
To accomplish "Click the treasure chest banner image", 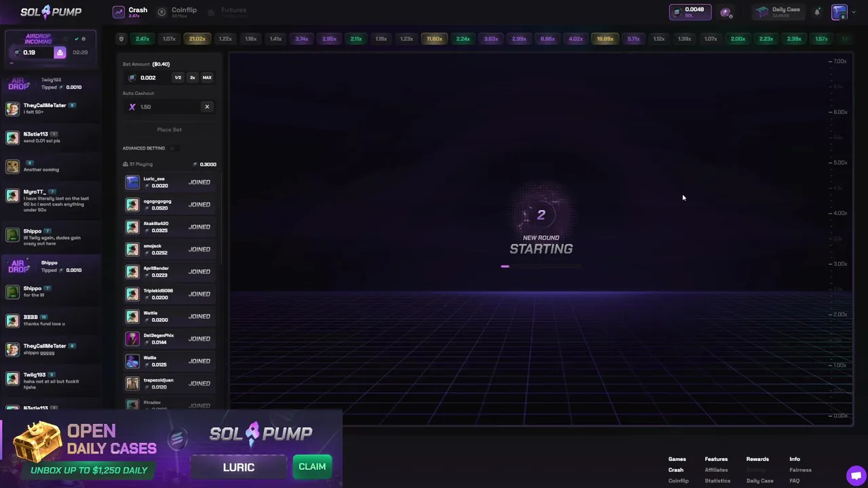I will [36, 441].
